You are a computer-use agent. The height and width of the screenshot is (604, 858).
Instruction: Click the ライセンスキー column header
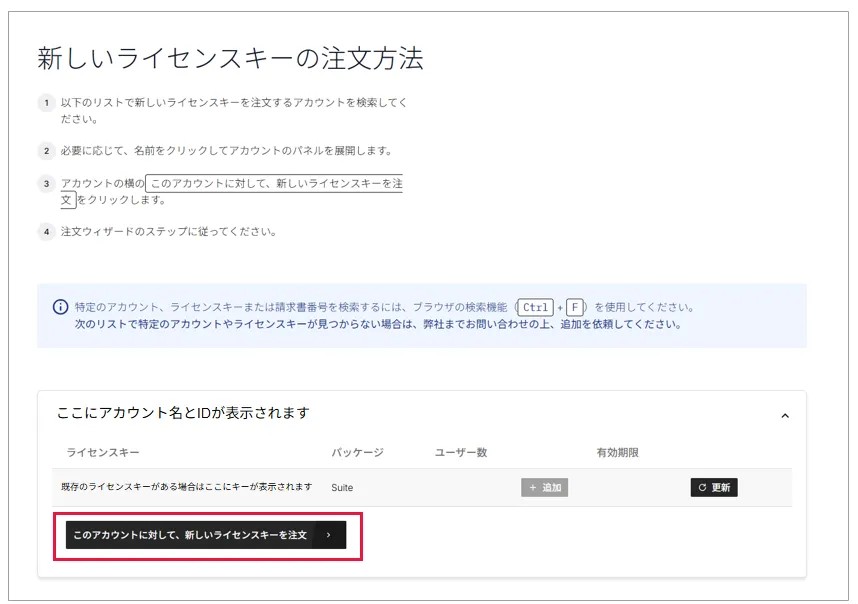tap(103, 453)
